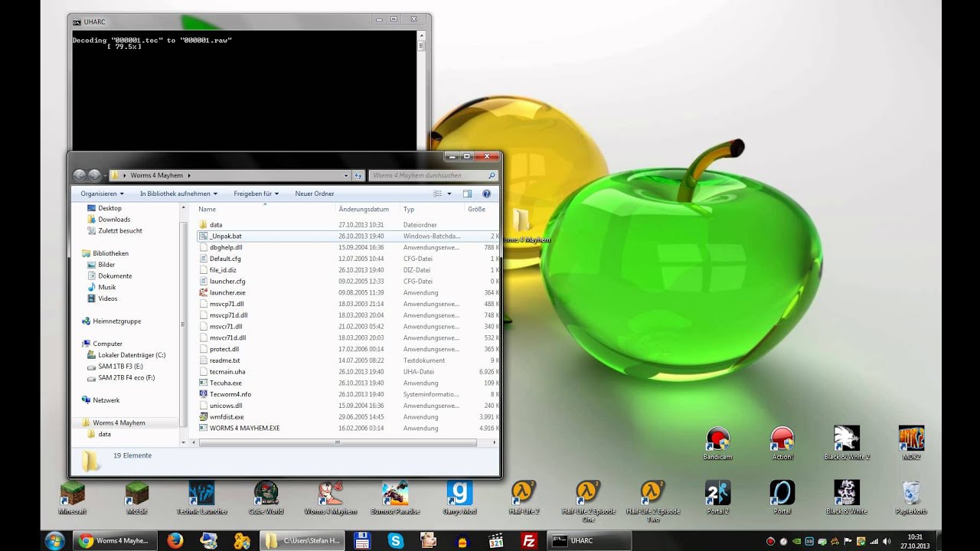This screenshot has height=551, width=980.
Task: Open the Minecraft desktop shortcut
Action: tap(72, 498)
